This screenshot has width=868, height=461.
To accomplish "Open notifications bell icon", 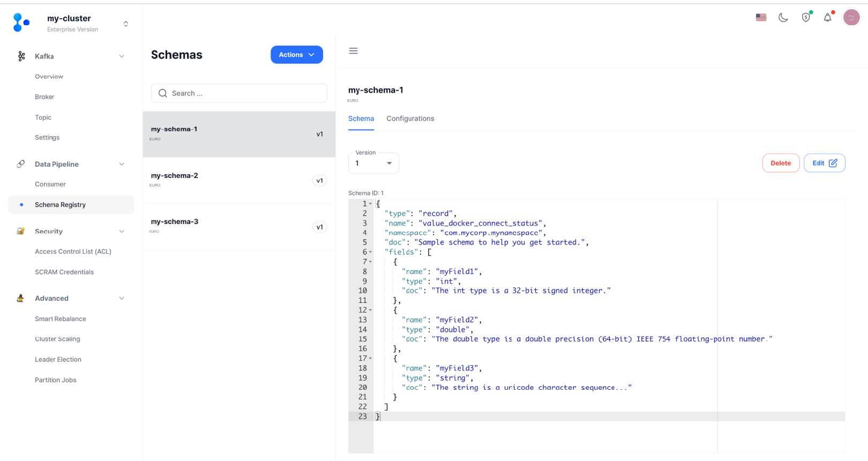I will 828,18.
